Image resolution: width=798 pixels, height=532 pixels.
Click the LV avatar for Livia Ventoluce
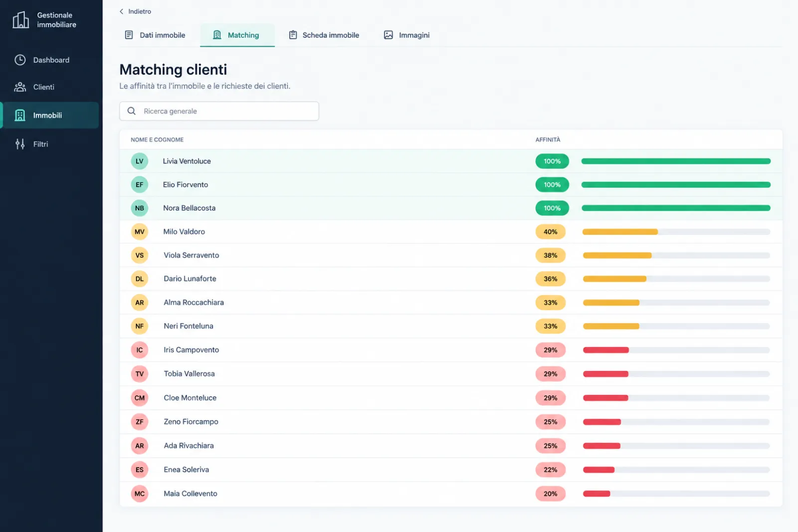(140, 161)
